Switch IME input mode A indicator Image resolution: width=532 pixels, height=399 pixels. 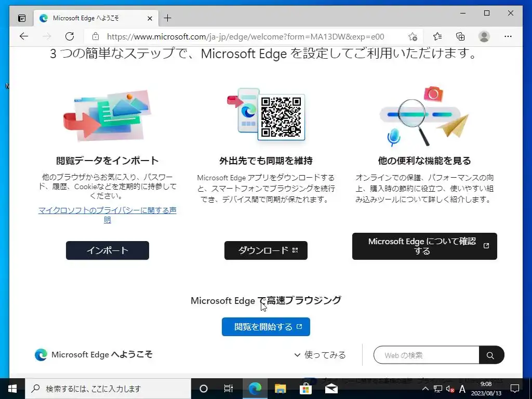462,389
